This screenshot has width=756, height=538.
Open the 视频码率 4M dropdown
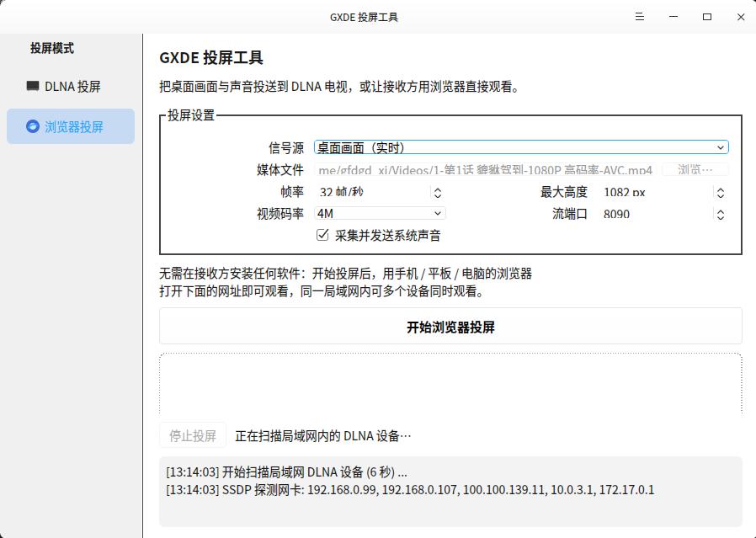pos(380,213)
